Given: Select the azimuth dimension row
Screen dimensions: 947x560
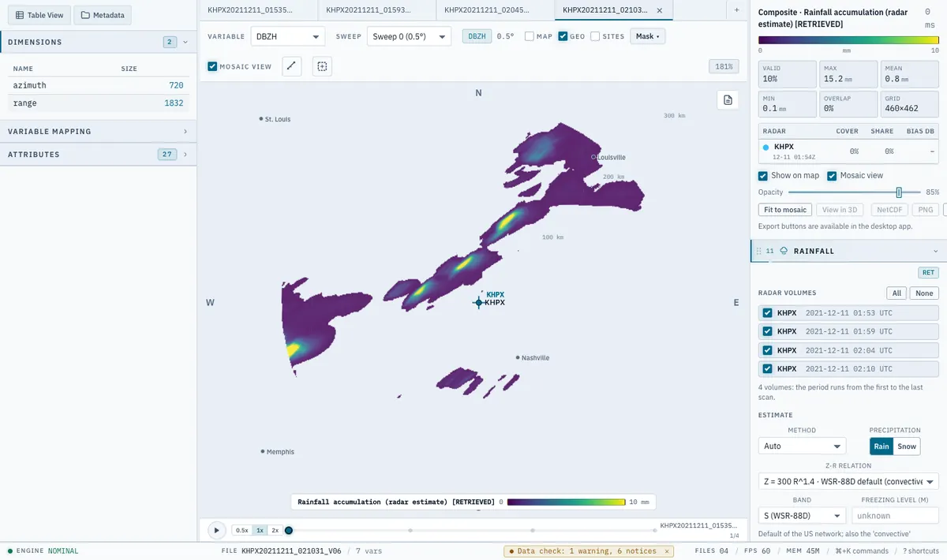Looking at the screenshot, I should [x=98, y=84].
